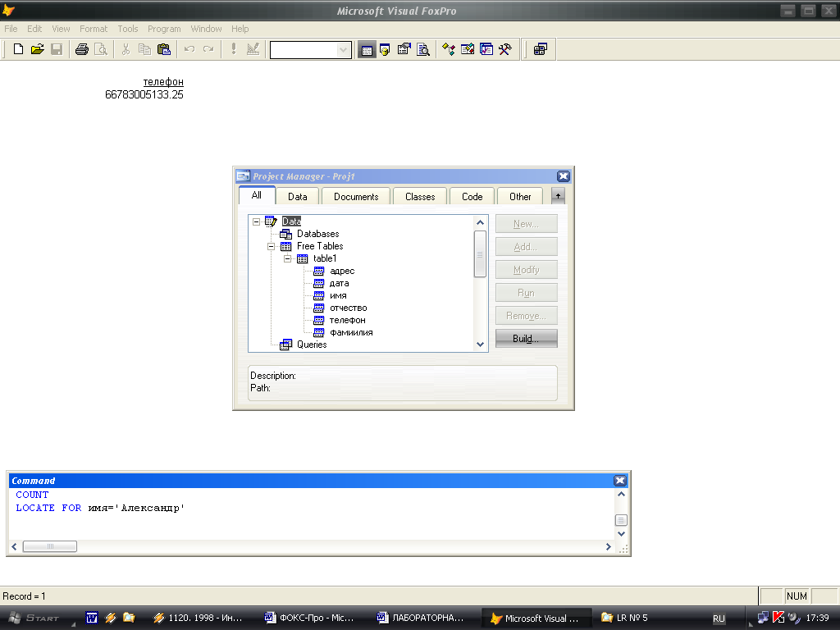Open the Window menu
840x630 pixels.
tap(206, 29)
